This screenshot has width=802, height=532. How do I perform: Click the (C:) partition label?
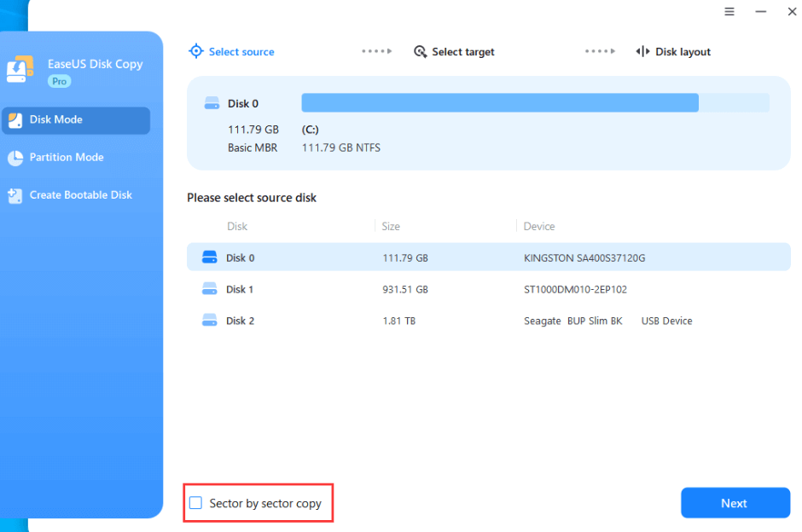click(310, 130)
